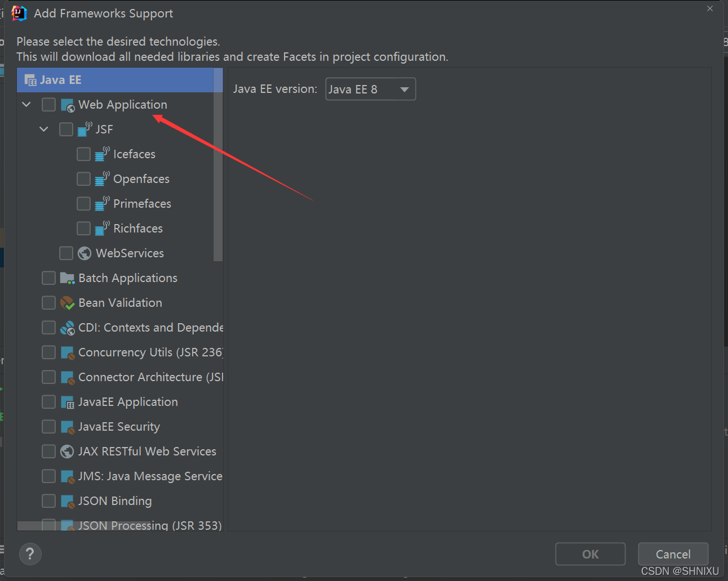Open the help question mark button
Viewport: 728px width, 581px height.
click(x=30, y=554)
